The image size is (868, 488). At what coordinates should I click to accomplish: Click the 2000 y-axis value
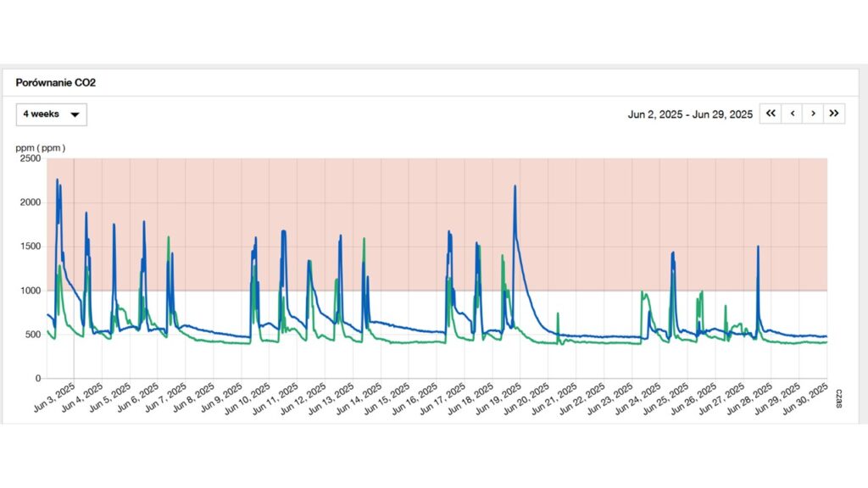31,202
